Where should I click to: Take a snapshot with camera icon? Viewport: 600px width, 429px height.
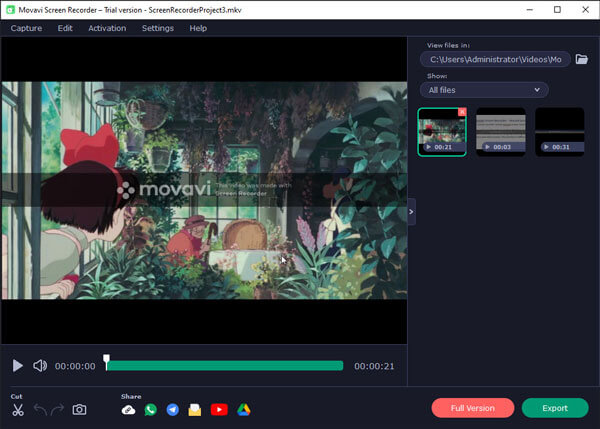click(x=79, y=410)
